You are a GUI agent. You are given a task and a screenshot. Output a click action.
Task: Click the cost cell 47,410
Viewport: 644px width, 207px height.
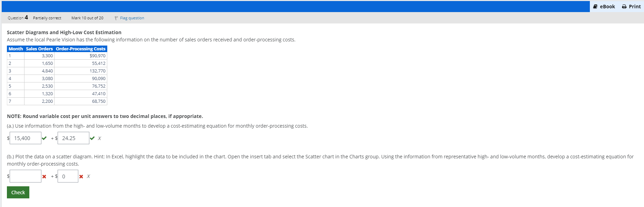click(x=81, y=94)
